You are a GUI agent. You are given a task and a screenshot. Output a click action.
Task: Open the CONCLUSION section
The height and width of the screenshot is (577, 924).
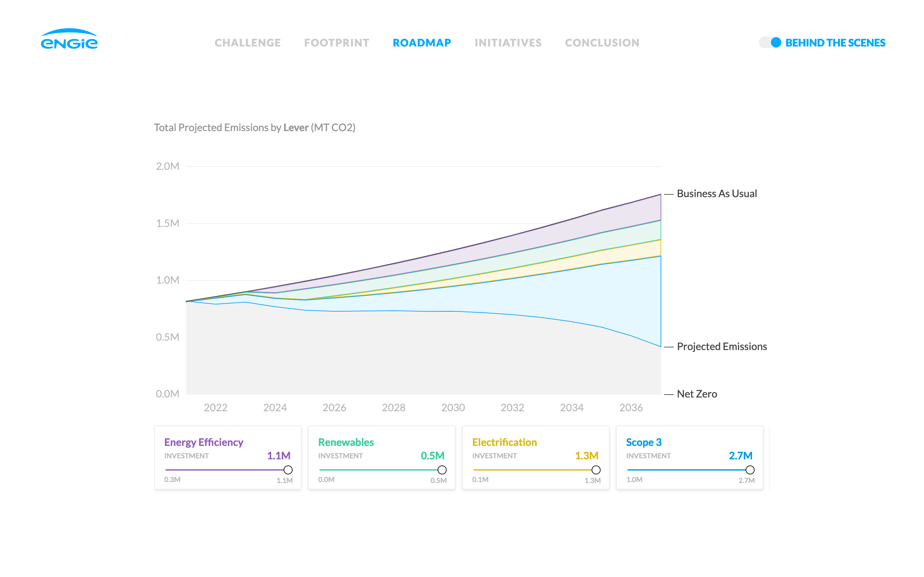602,42
